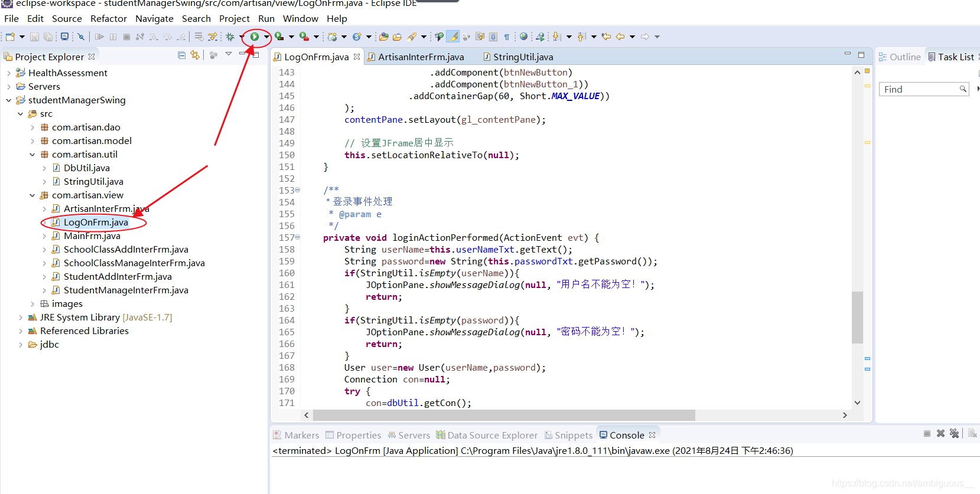Click the Coverage run icon
This screenshot has height=494, width=980.
pos(279,37)
